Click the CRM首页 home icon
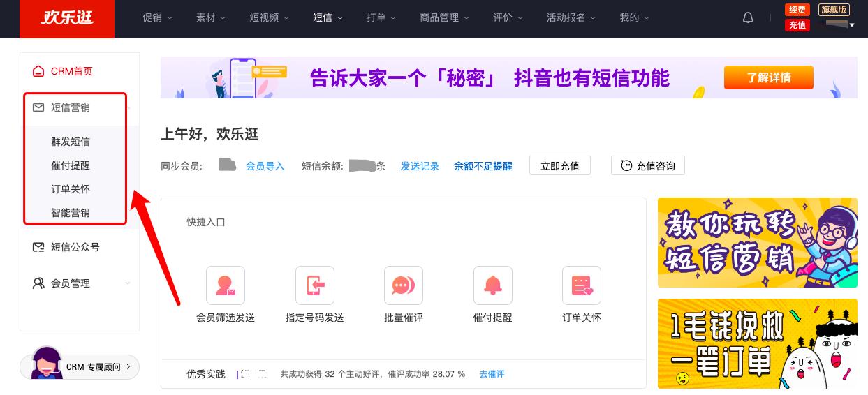Image resolution: width=868 pixels, height=395 pixels. click(x=38, y=71)
